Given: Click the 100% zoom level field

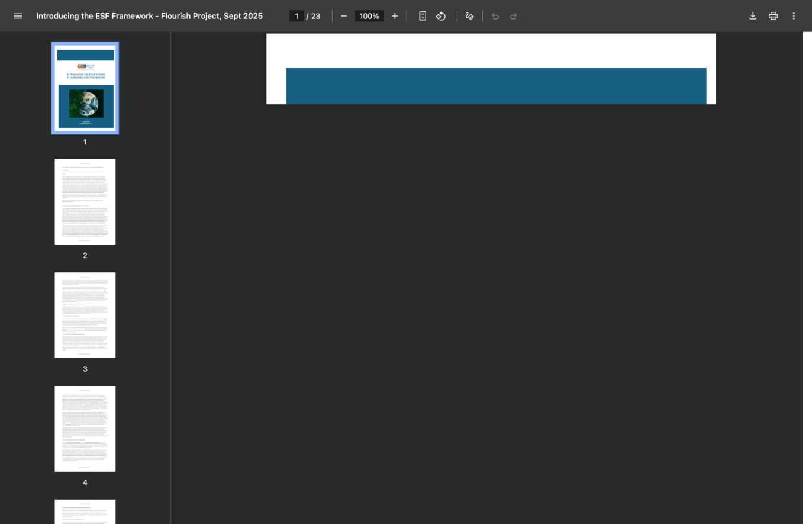Looking at the screenshot, I should pyautogui.click(x=369, y=16).
